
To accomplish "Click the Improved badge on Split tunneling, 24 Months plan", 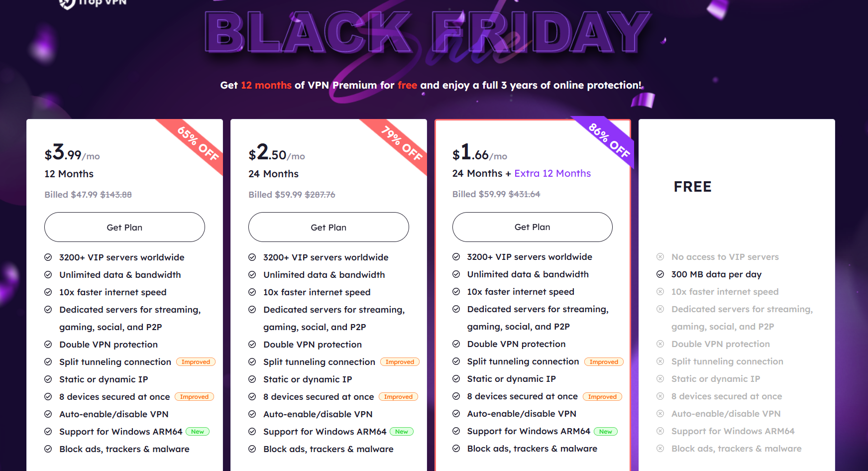I will pyautogui.click(x=400, y=362).
